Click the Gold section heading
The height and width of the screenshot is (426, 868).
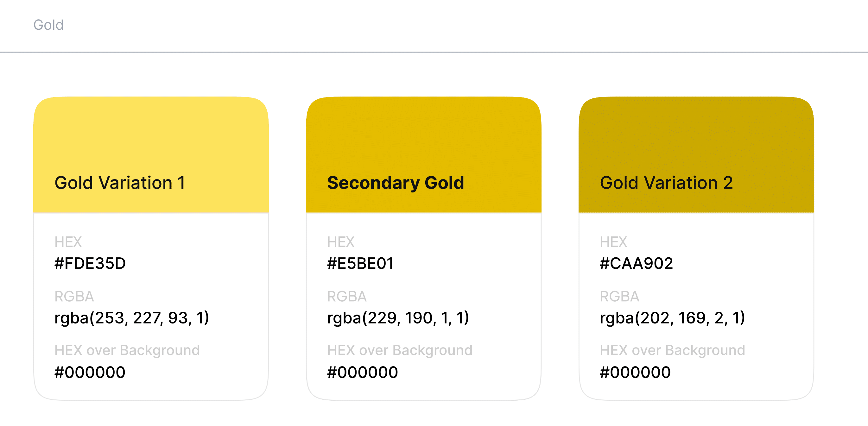pos(48,25)
